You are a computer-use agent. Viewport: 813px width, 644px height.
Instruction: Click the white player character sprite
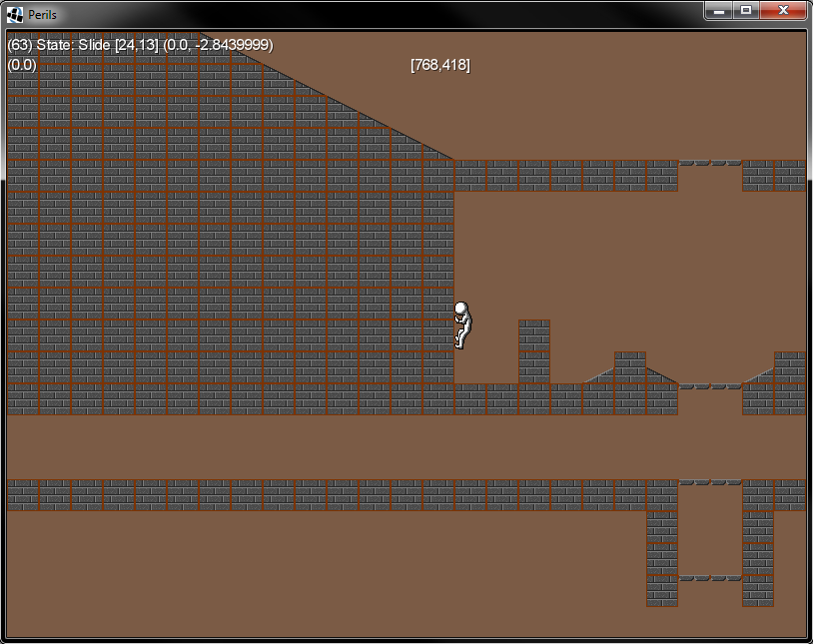462,325
